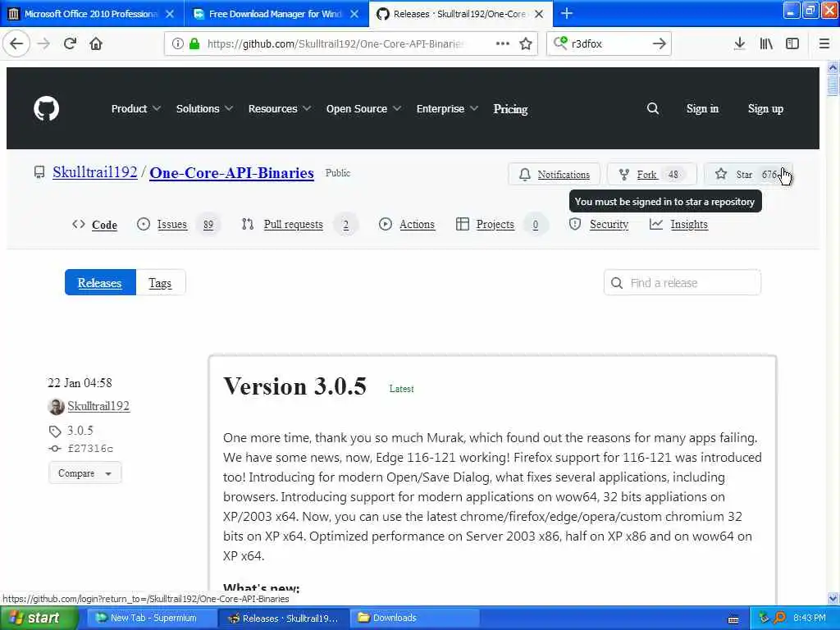840x630 pixels.
Task: Open commit f27316c link
Action: pos(90,449)
